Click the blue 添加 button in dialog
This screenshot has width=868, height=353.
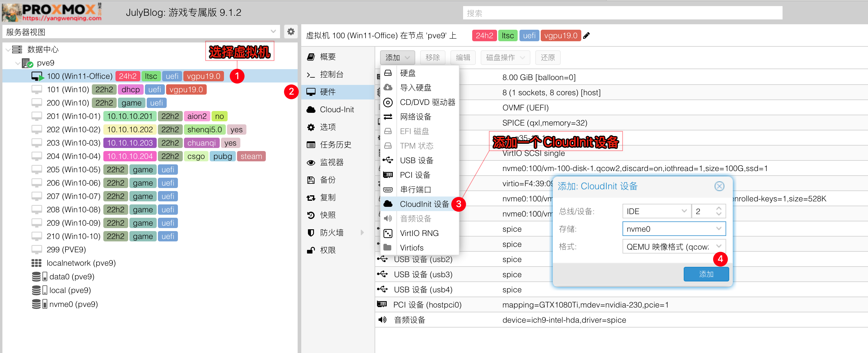tap(706, 274)
